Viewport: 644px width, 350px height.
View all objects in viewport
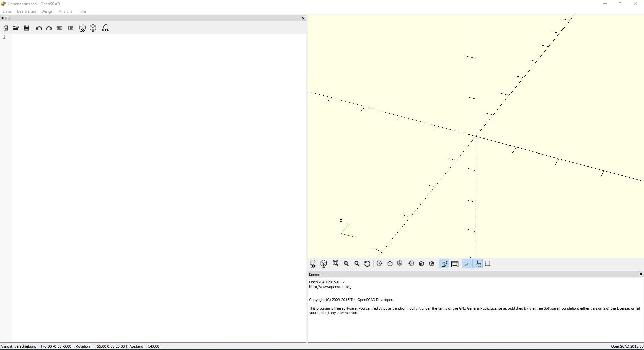click(336, 264)
